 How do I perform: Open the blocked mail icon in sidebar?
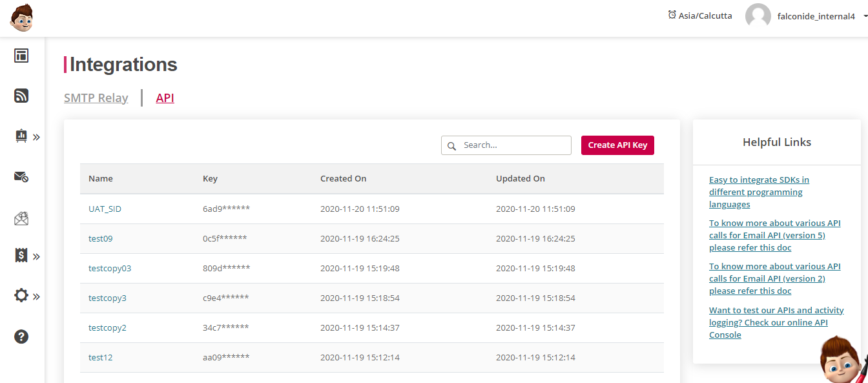(21, 176)
